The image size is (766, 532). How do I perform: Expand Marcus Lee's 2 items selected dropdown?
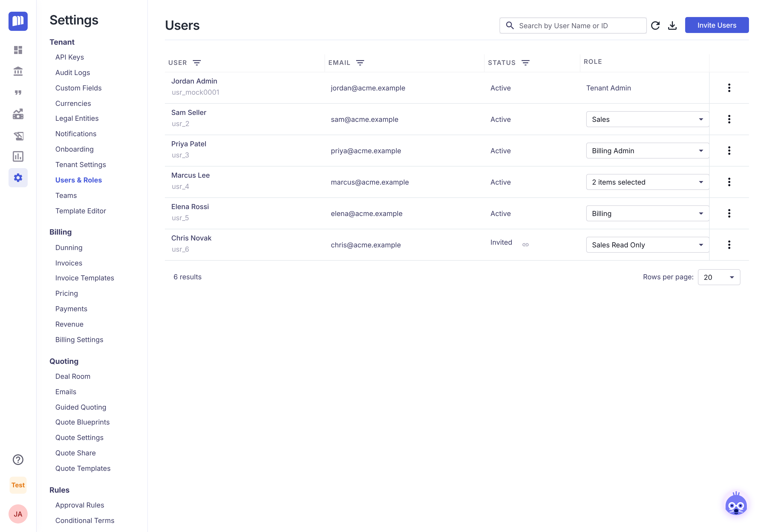click(647, 182)
